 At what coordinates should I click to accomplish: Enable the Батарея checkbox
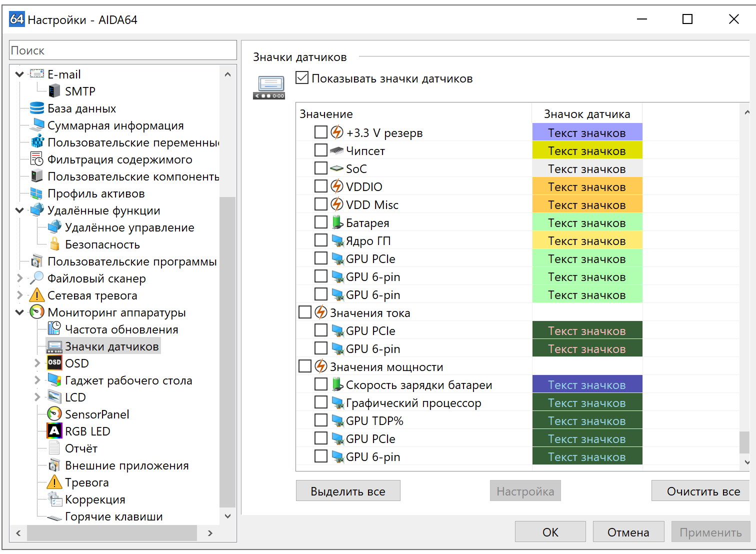tap(320, 222)
